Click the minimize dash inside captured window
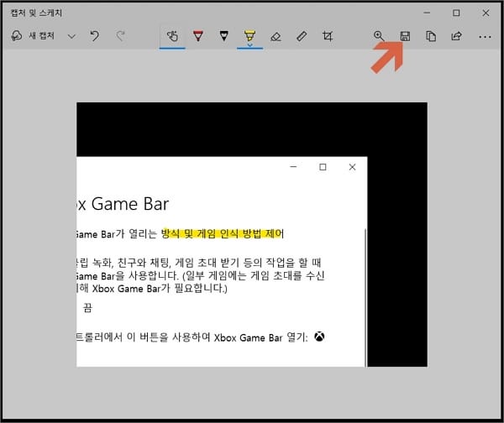This screenshot has width=504, height=423. tap(293, 167)
